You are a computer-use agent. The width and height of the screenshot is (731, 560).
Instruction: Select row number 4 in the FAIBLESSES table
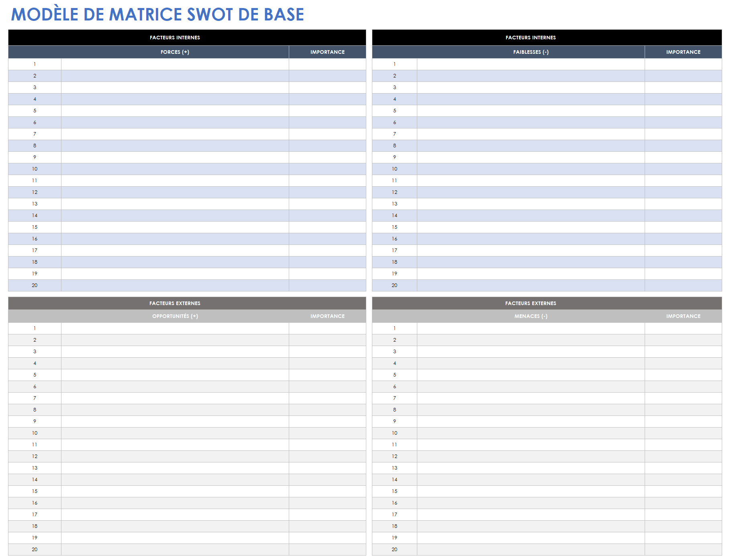pyautogui.click(x=395, y=99)
